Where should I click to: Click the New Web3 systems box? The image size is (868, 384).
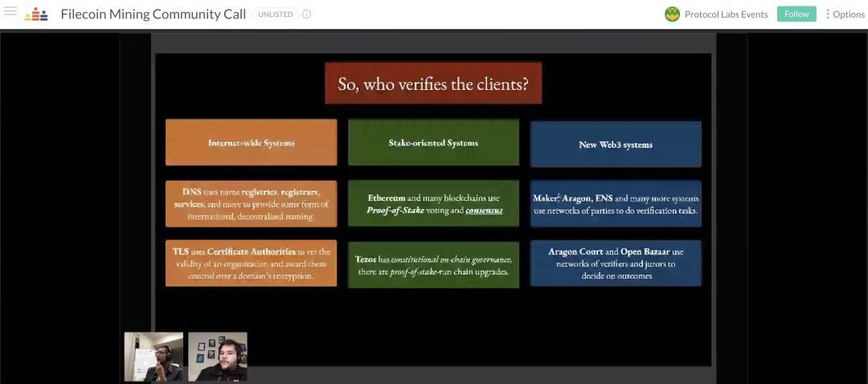pyautogui.click(x=616, y=145)
